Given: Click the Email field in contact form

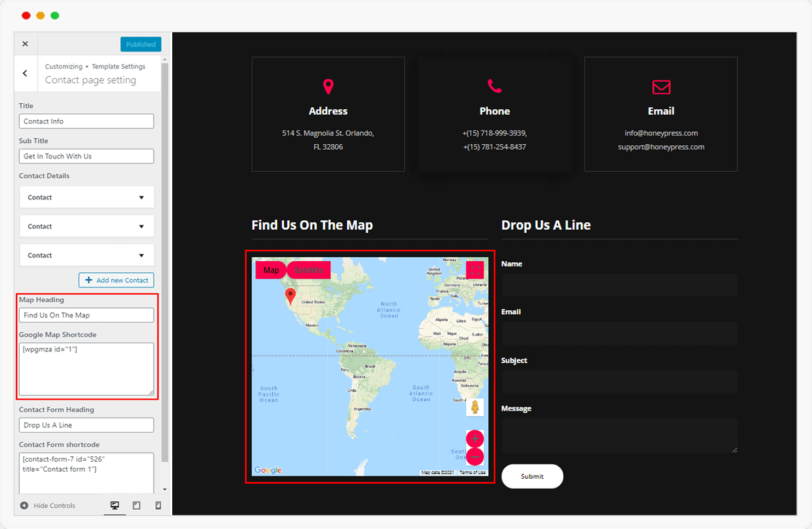Looking at the screenshot, I should 620,333.
